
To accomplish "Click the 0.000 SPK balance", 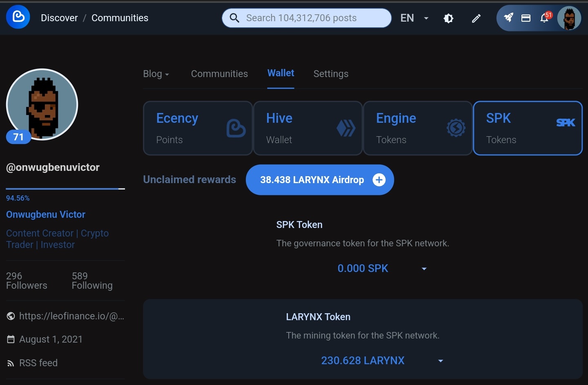I will 363,268.
